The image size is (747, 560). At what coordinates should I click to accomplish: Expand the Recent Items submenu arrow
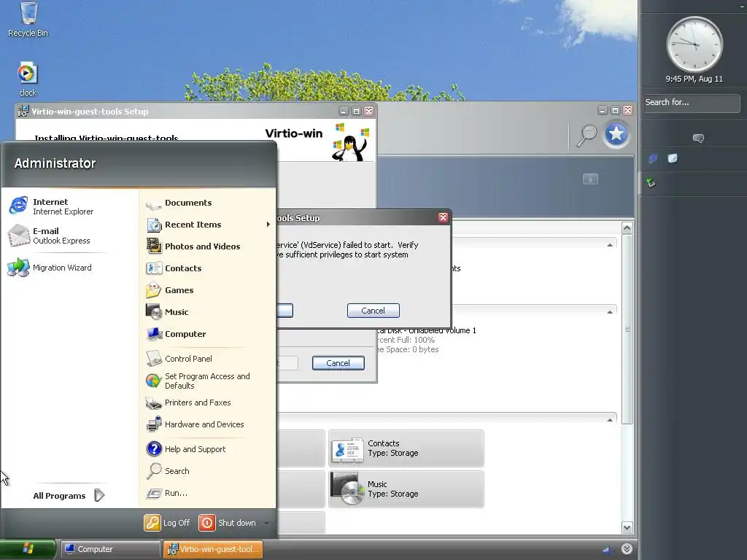268,225
